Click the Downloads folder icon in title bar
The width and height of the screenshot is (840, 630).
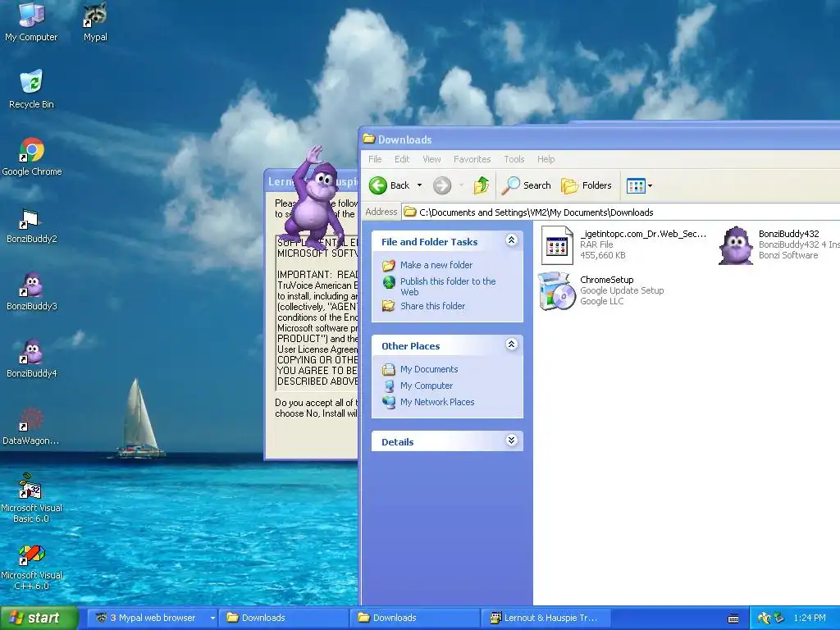368,139
